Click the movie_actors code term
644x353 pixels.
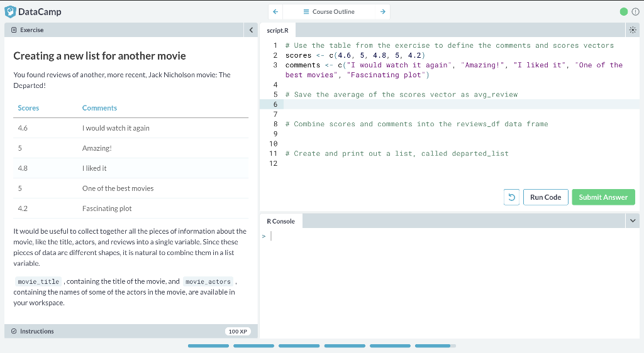coord(208,281)
